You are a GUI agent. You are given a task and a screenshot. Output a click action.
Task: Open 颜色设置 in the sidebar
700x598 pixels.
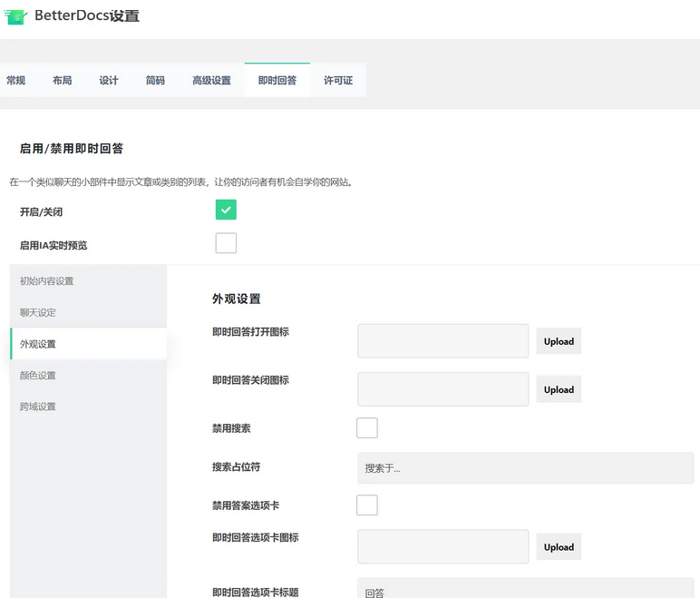click(88, 375)
